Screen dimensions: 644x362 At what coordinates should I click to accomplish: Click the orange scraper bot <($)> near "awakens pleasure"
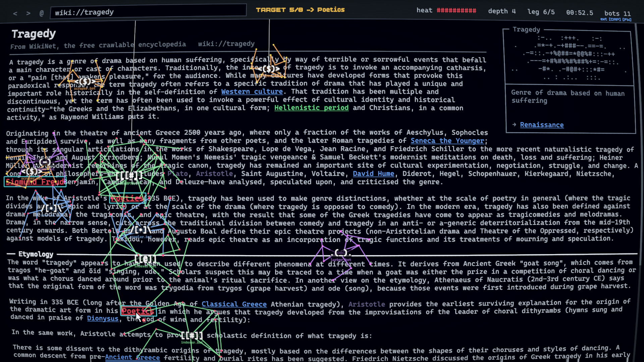(x=85, y=81)
